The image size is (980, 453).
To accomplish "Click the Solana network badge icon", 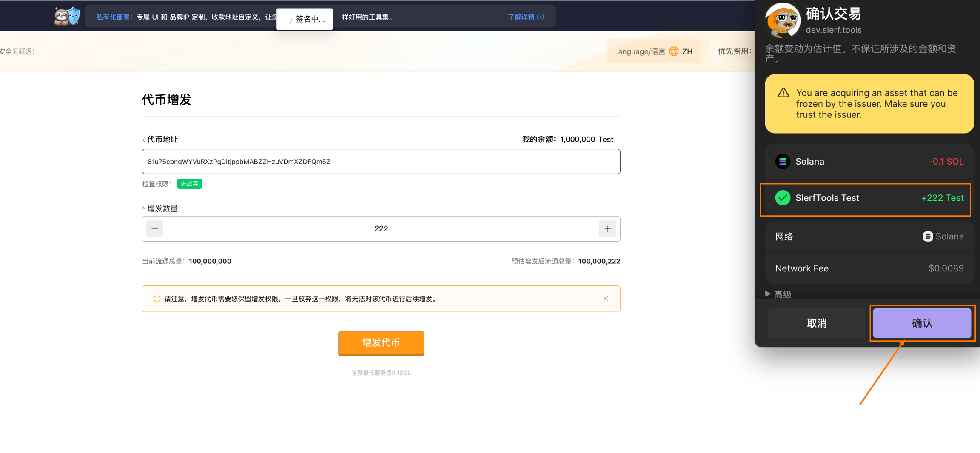I will [927, 236].
